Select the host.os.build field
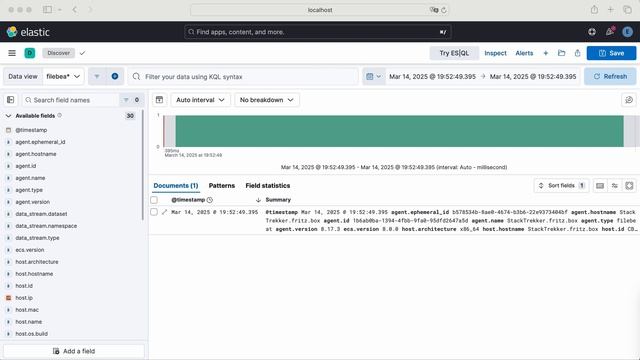Screen dimensions: 640x360 click(31, 334)
